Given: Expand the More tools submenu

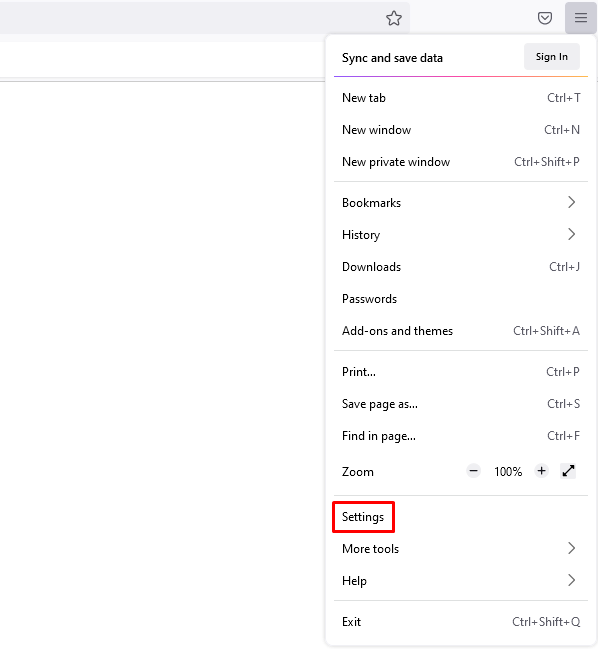Looking at the screenshot, I should pyautogui.click(x=461, y=548).
